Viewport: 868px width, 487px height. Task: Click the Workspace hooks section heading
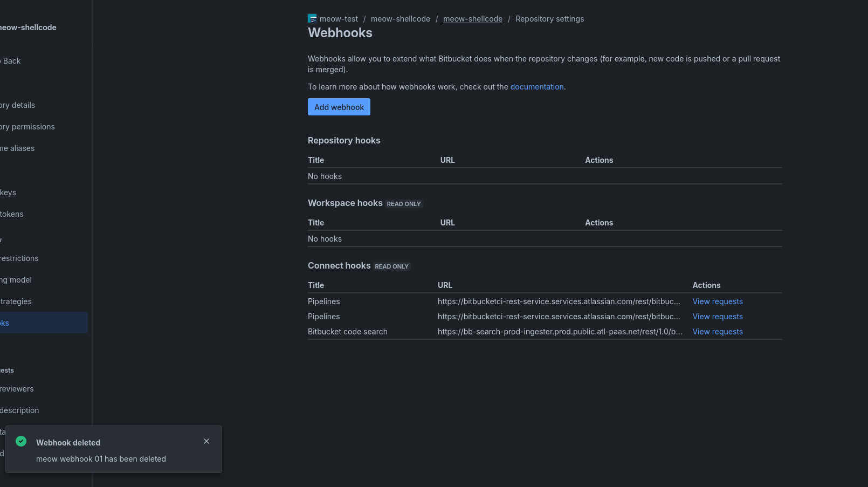tap(345, 203)
